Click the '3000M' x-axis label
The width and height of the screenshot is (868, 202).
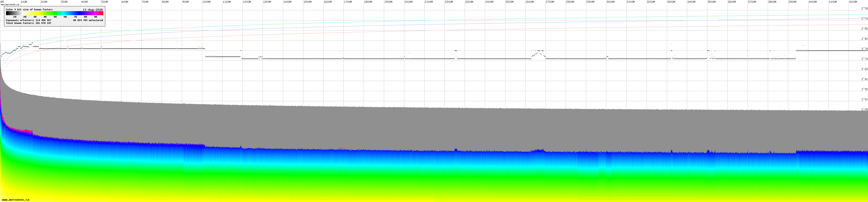click(611, 2)
